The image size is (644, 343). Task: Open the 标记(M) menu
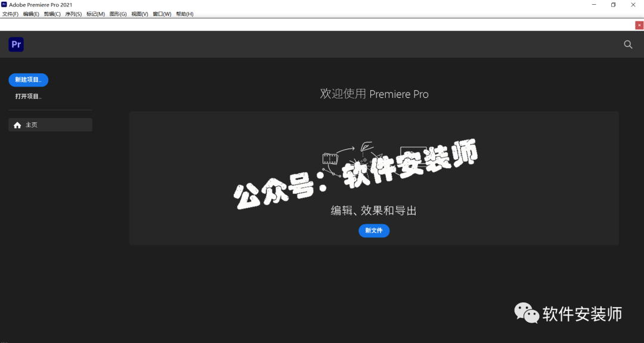pyautogui.click(x=95, y=14)
